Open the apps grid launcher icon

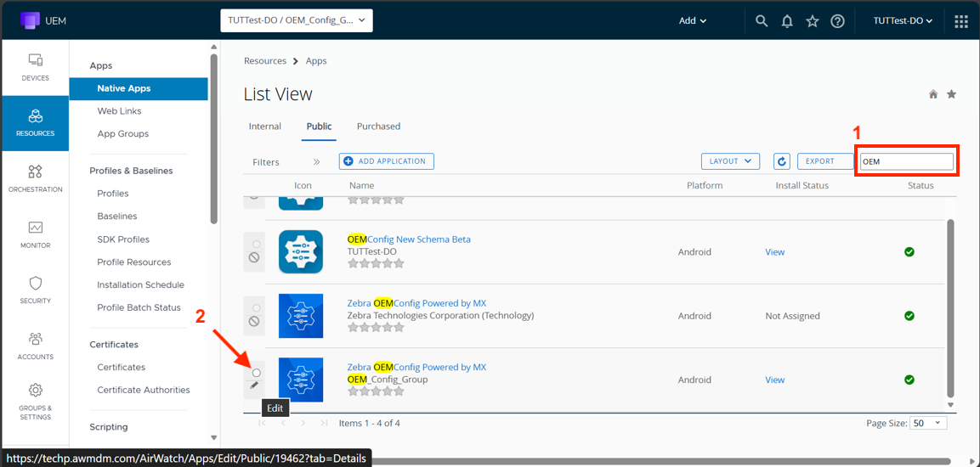pos(961,21)
